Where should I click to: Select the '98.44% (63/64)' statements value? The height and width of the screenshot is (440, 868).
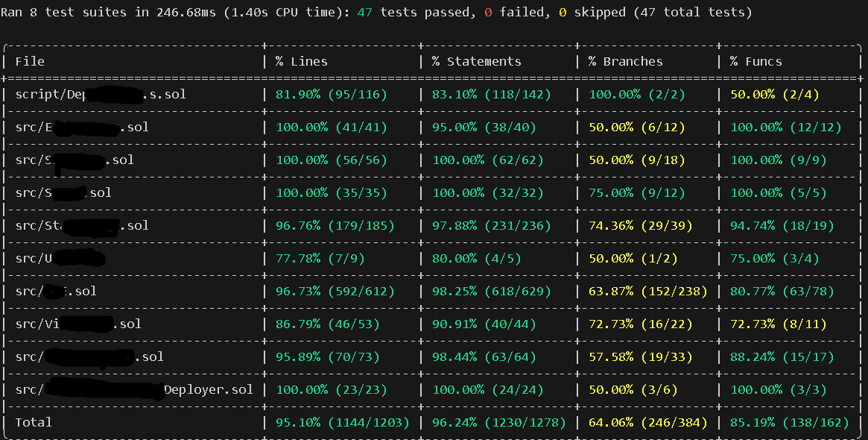(x=484, y=357)
